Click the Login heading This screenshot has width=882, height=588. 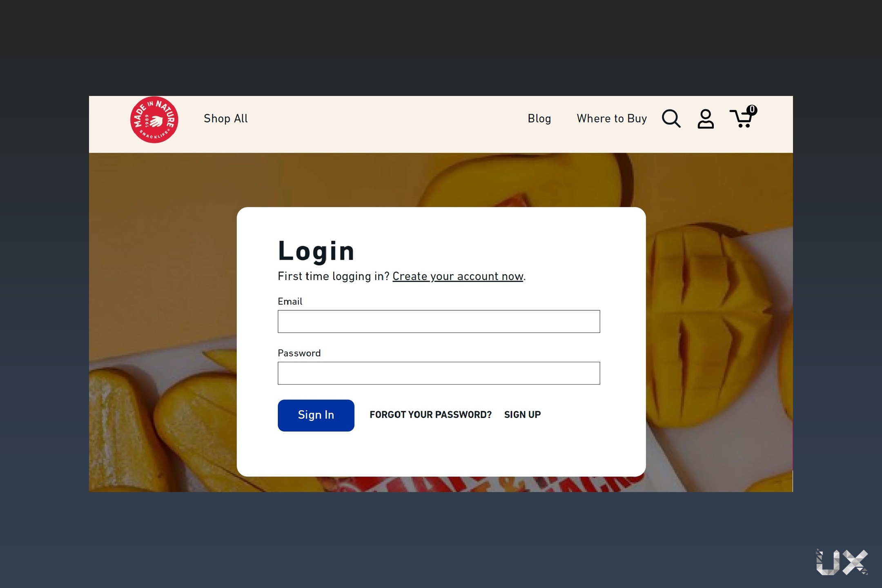tap(316, 250)
